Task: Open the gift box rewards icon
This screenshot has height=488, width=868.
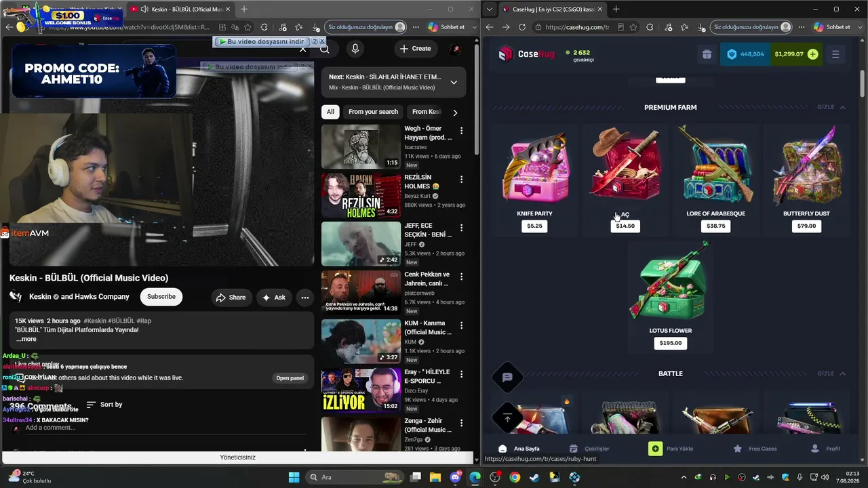Action: click(707, 54)
